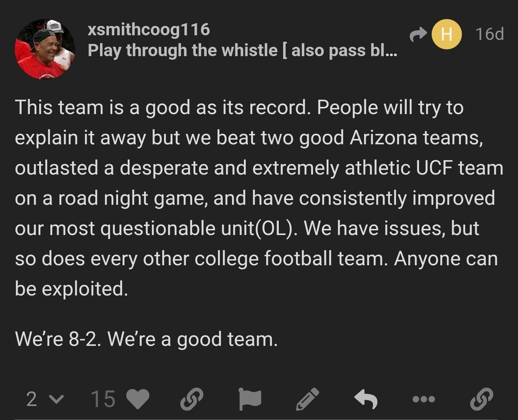This screenshot has height=420, width=518.
Task: Click the link icon after the three dots
Action: [482, 399]
